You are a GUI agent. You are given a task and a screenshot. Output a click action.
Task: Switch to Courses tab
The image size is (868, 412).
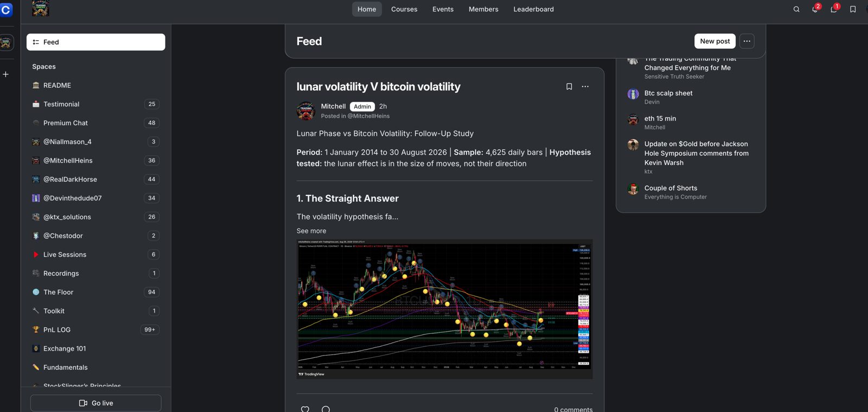click(404, 9)
